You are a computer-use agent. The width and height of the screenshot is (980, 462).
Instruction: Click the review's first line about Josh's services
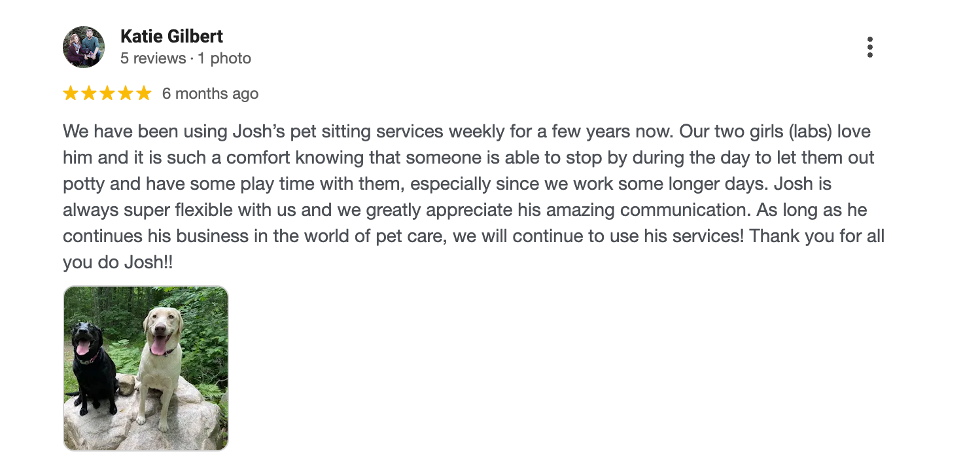pos(467,132)
